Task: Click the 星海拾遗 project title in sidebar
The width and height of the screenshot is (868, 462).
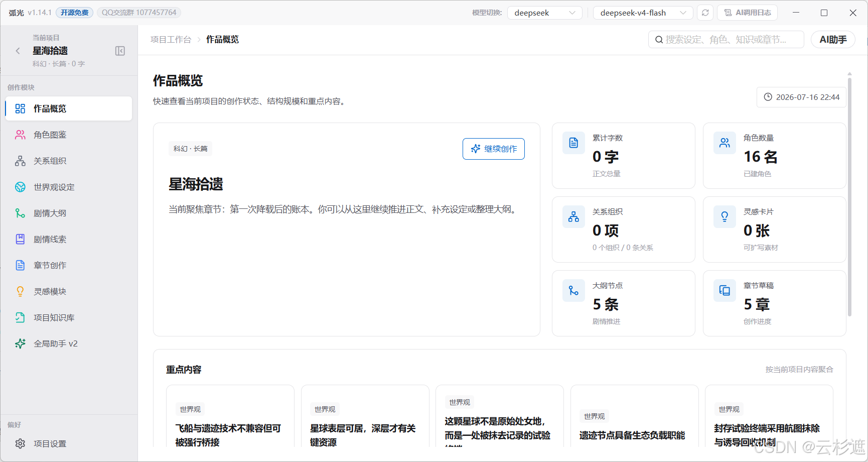Action: point(50,51)
